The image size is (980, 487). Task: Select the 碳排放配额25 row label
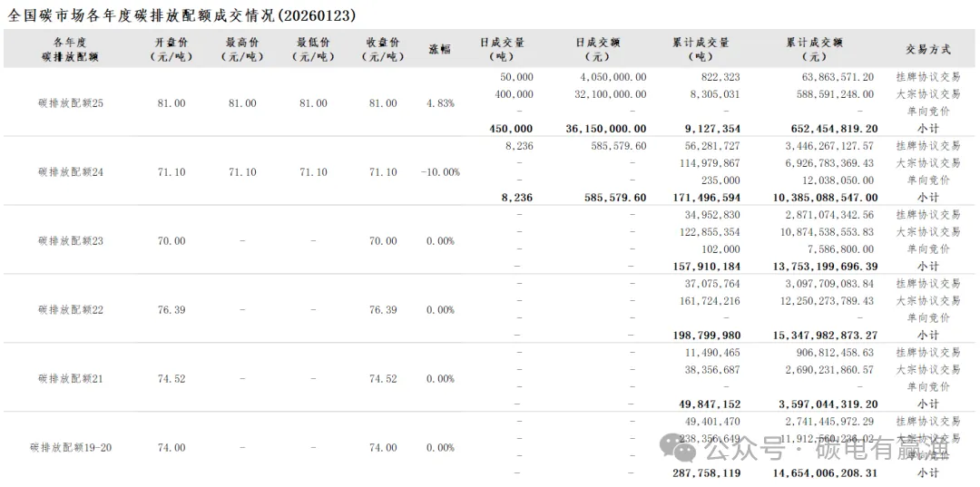71,103
